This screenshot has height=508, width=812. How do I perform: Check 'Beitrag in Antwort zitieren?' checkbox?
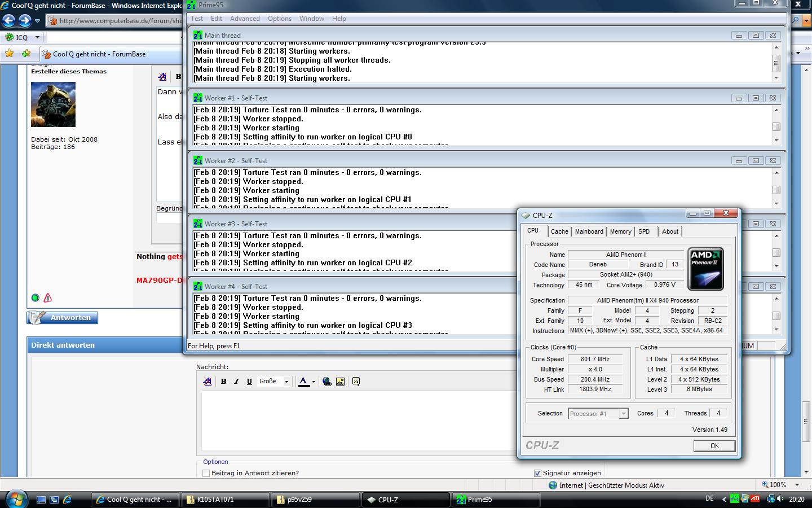pos(206,473)
